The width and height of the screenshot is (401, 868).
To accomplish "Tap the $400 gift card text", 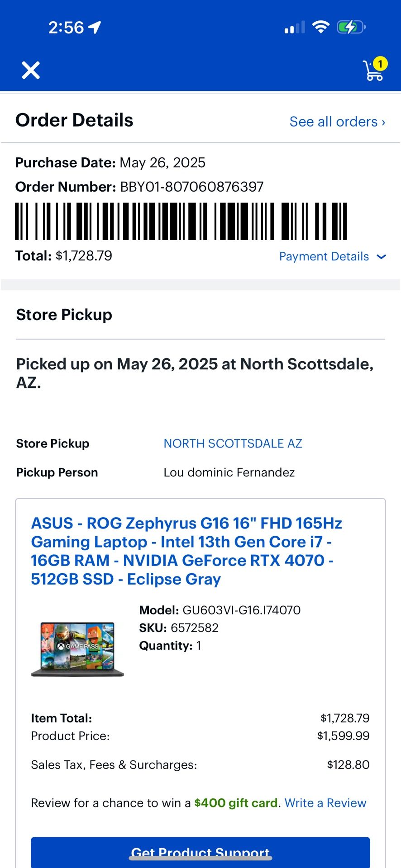I will (x=236, y=803).
